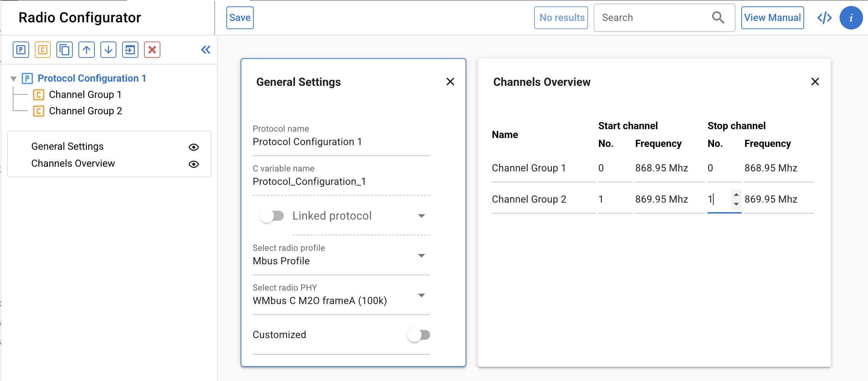Close the Channels Overview card
Image resolution: width=868 pixels, height=381 pixels.
click(x=815, y=82)
